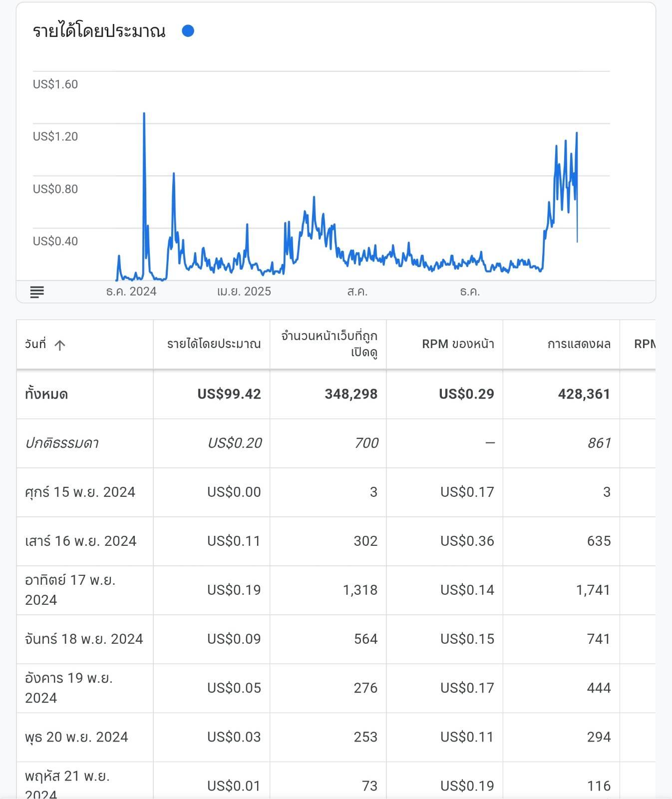Click impressions 741 in the 18 พ.ย. row

pos(599,639)
